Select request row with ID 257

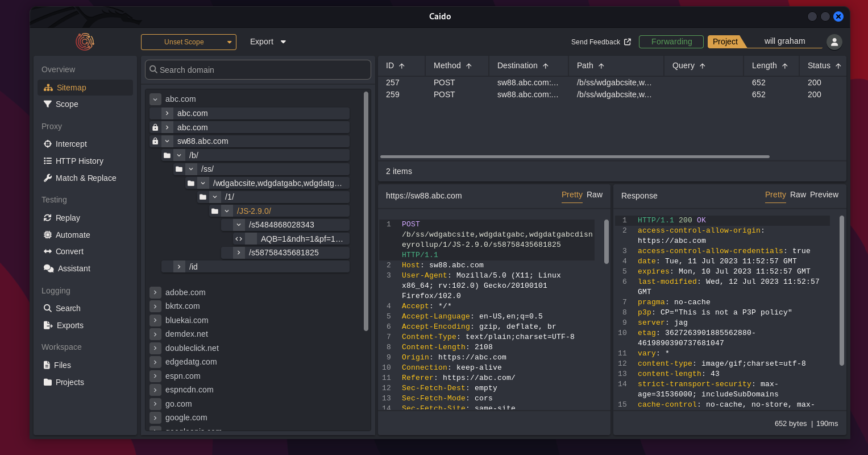coord(612,82)
